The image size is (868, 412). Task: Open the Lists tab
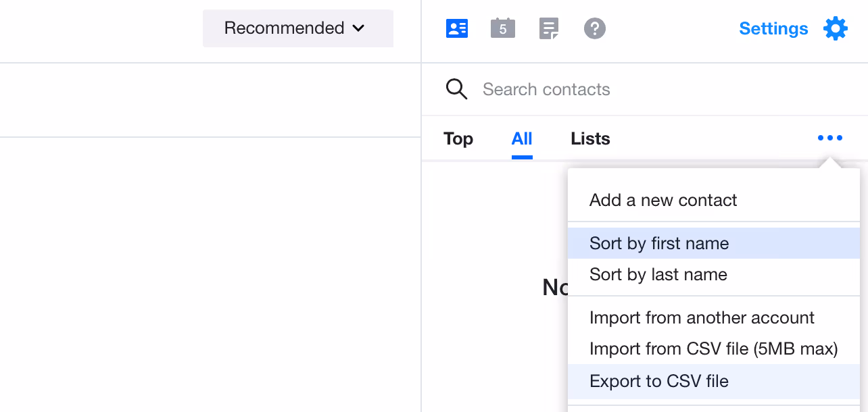(x=589, y=138)
